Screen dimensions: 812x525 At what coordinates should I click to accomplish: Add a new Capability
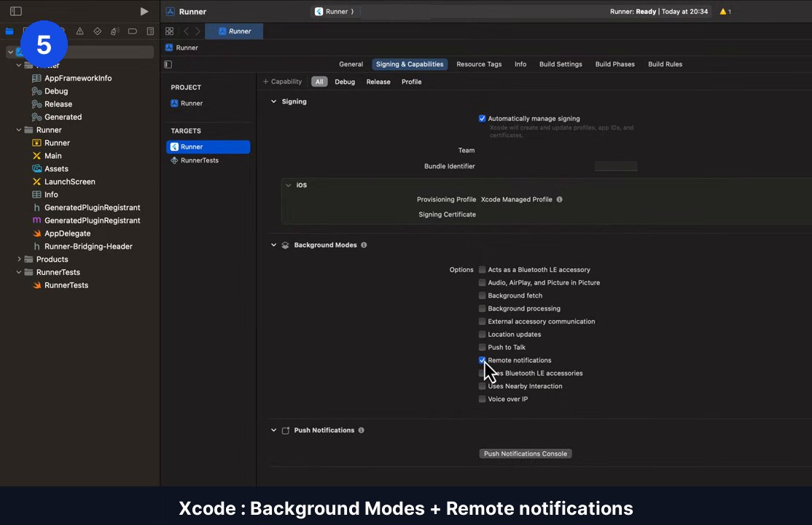coord(282,82)
